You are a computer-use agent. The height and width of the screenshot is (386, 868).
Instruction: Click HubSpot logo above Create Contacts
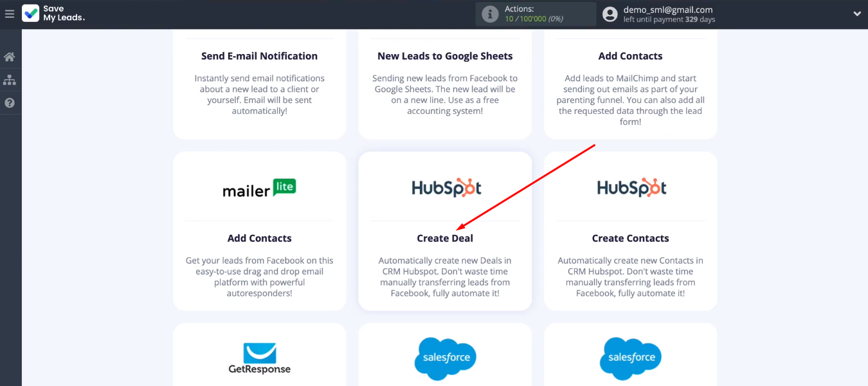pyautogui.click(x=631, y=187)
